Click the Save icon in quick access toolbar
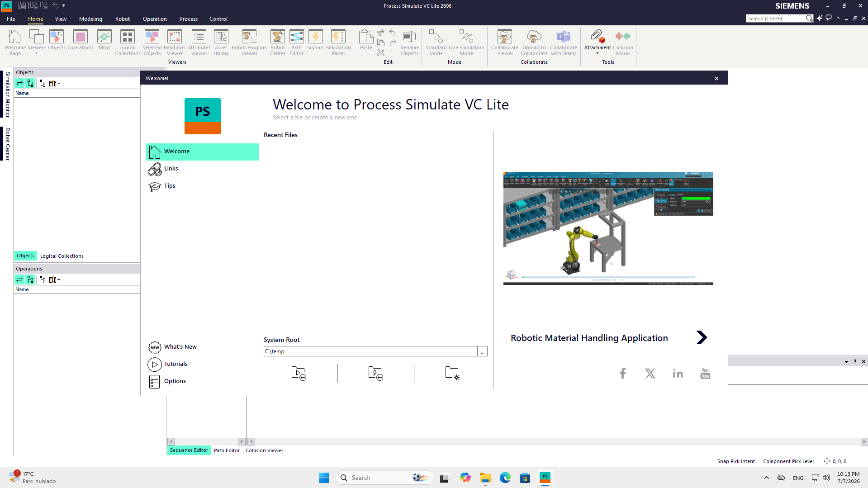Screen dimensions: 868x488 pos(22,5)
